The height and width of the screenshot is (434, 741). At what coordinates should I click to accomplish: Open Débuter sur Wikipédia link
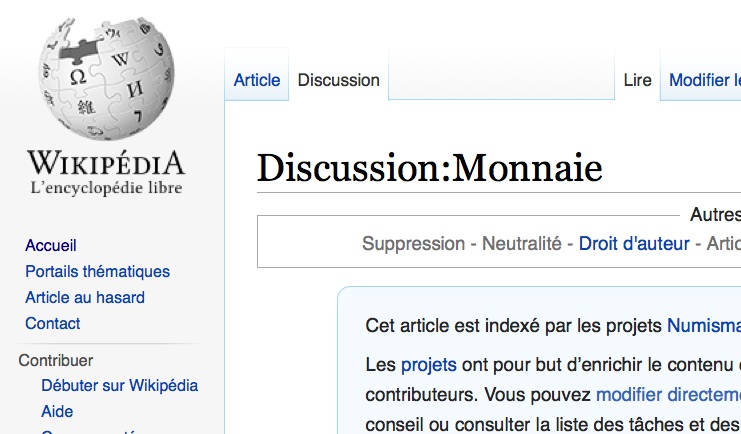click(120, 385)
